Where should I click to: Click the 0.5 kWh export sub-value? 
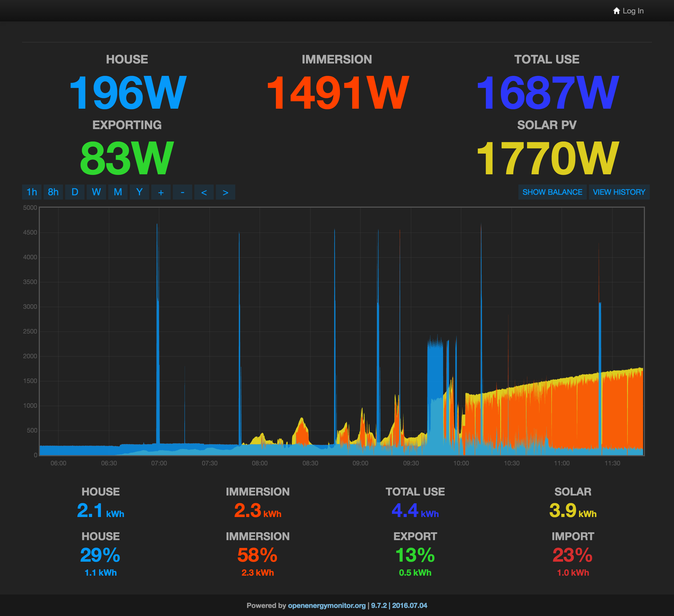415,573
